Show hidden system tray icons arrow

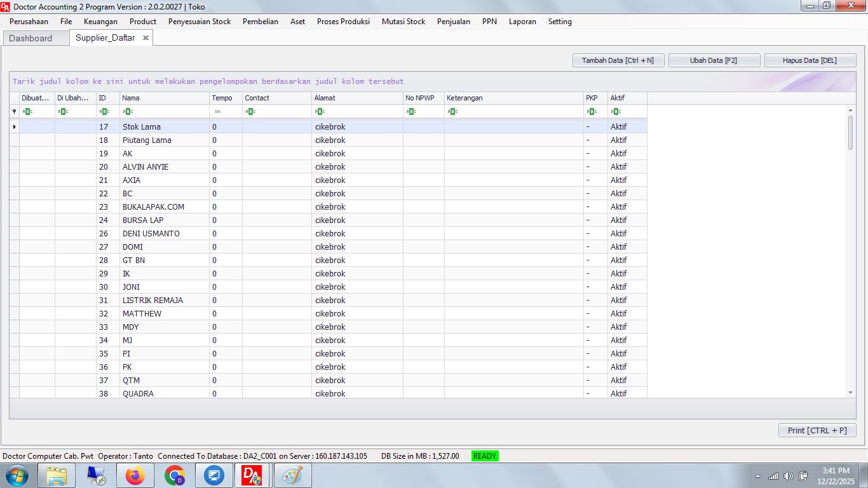(x=757, y=476)
